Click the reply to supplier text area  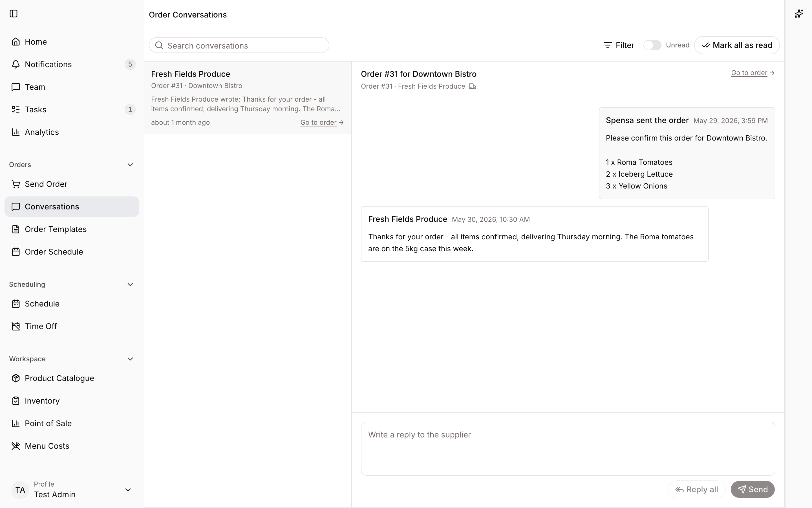point(568,448)
